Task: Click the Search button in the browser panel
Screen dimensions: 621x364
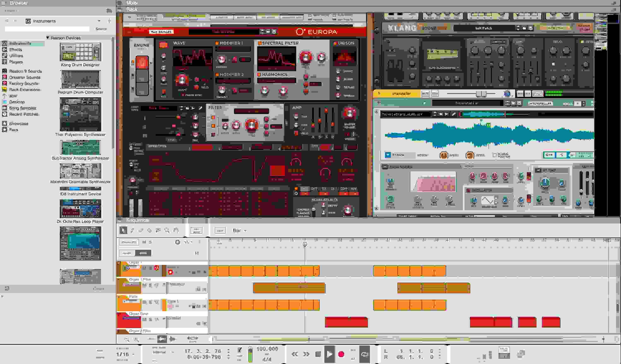Action: coord(101,29)
